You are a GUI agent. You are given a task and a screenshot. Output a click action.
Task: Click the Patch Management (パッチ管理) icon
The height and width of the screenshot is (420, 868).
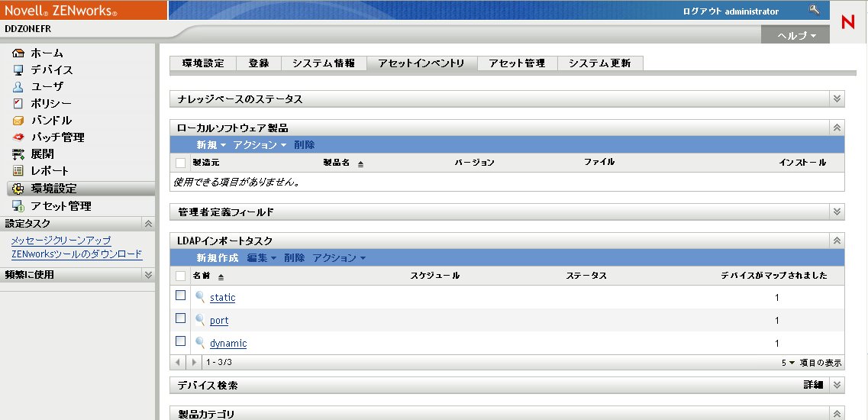click(x=18, y=137)
